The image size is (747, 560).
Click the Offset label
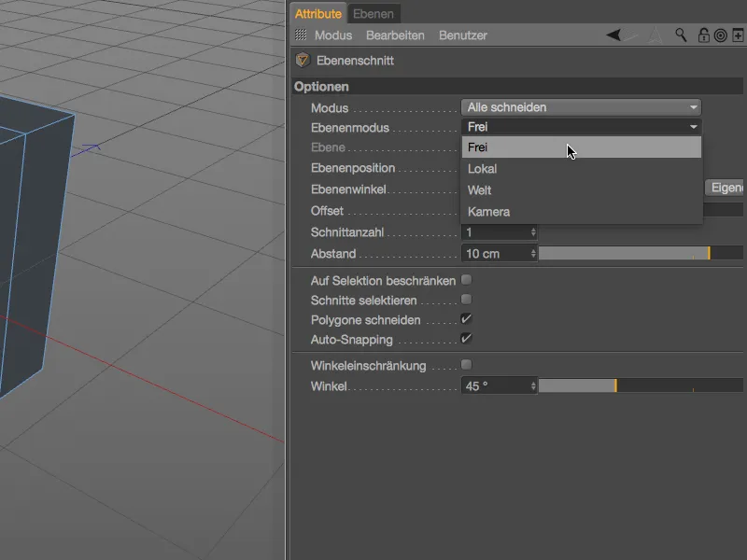(x=327, y=211)
